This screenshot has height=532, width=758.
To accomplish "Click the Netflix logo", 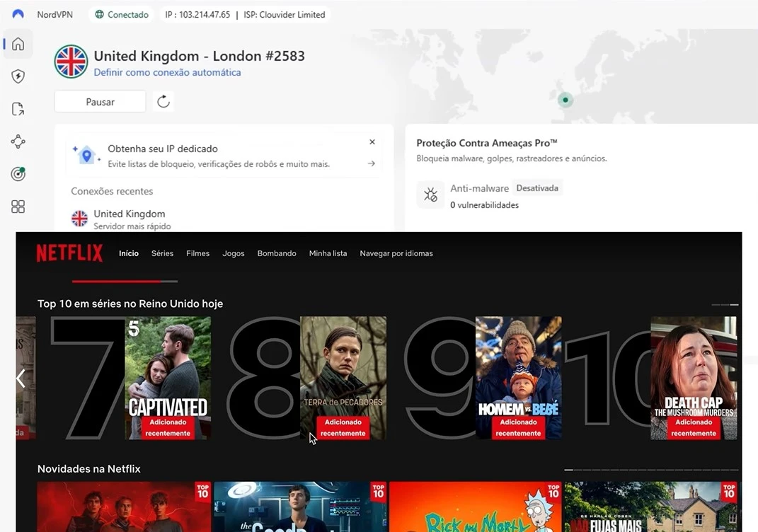I will coord(69,253).
